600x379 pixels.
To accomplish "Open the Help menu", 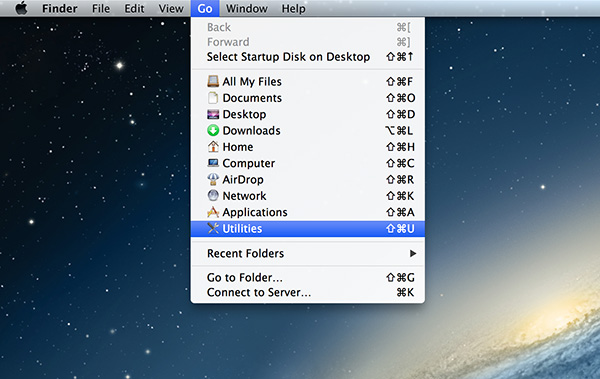I will pos(293,8).
